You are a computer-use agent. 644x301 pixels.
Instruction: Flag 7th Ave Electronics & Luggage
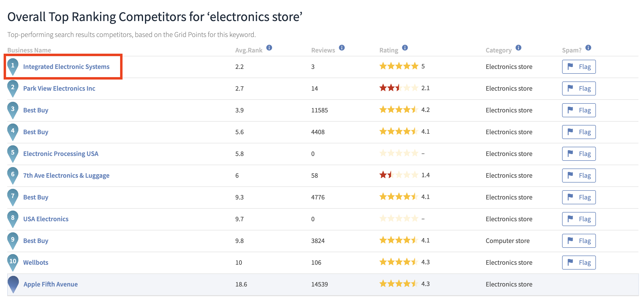click(579, 176)
